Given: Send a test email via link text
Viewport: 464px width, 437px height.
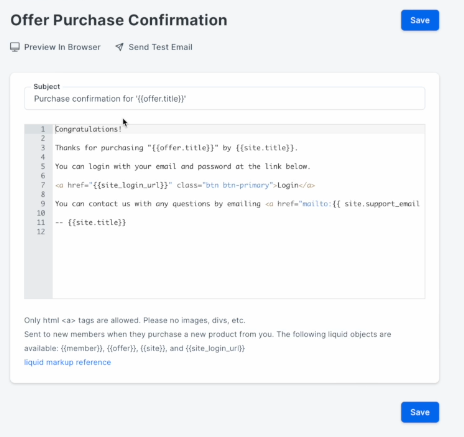Looking at the screenshot, I should coord(160,47).
